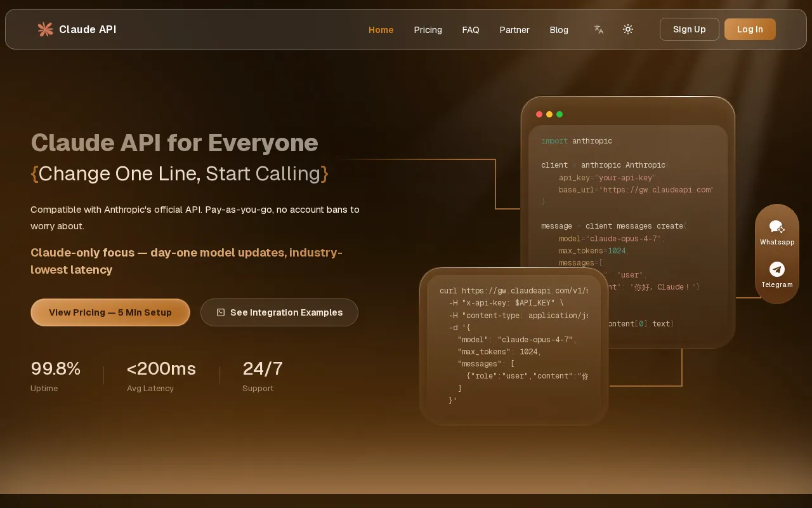Click the 'Claude-only focus' highlighted tagline
Viewport: 812px width, 508px height.
click(187, 261)
